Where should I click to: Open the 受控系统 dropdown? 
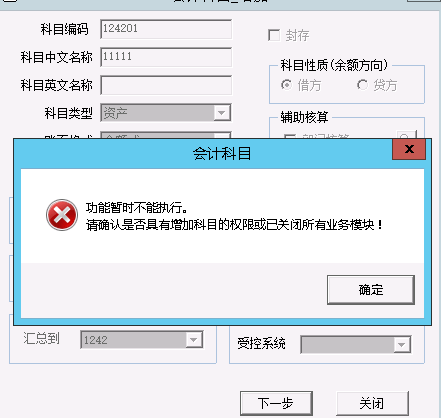pos(356,345)
